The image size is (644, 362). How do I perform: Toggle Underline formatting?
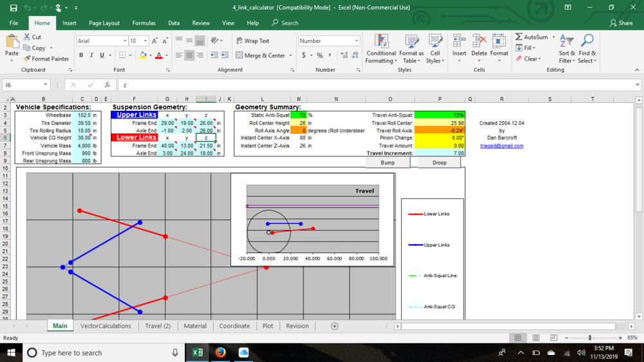[102, 55]
